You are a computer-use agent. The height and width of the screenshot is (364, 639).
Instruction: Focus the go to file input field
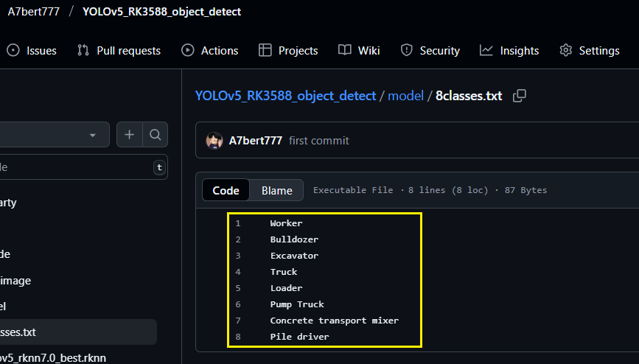[x=83, y=167]
